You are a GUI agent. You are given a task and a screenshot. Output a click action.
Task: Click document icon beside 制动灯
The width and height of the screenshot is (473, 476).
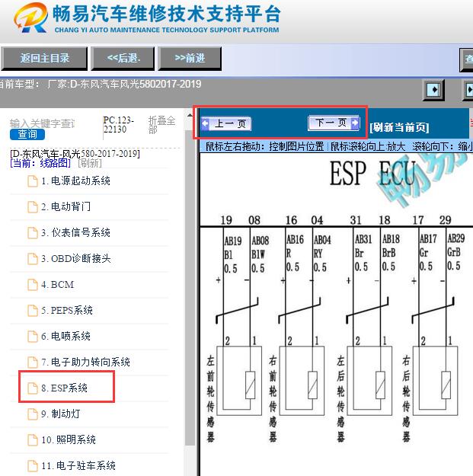[x=33, y=414]
